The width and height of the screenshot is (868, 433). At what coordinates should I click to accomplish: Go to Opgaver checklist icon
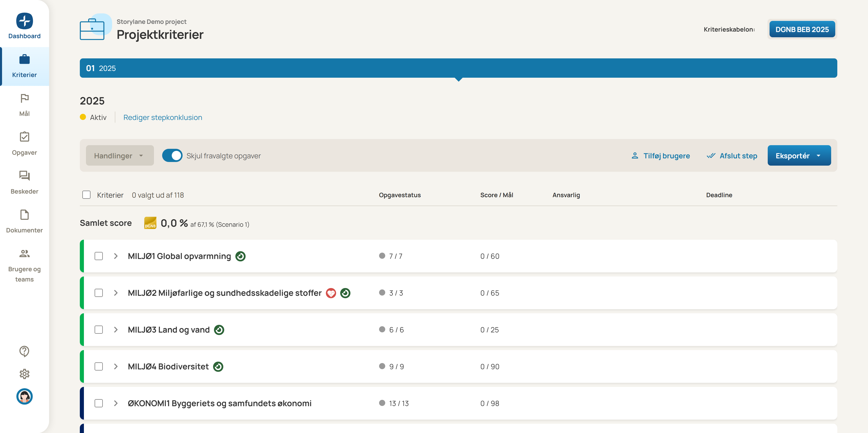click(x=24, y=137)
